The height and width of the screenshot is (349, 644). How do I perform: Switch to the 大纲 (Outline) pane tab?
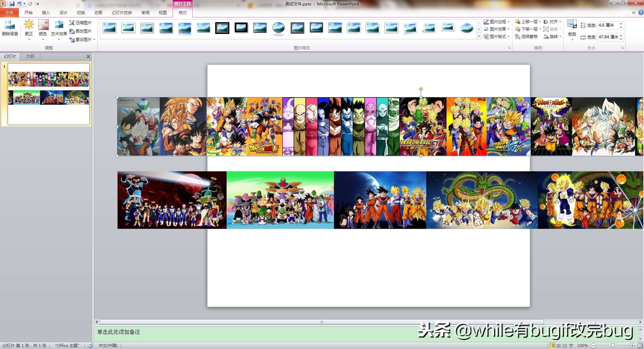pos(30,56)
